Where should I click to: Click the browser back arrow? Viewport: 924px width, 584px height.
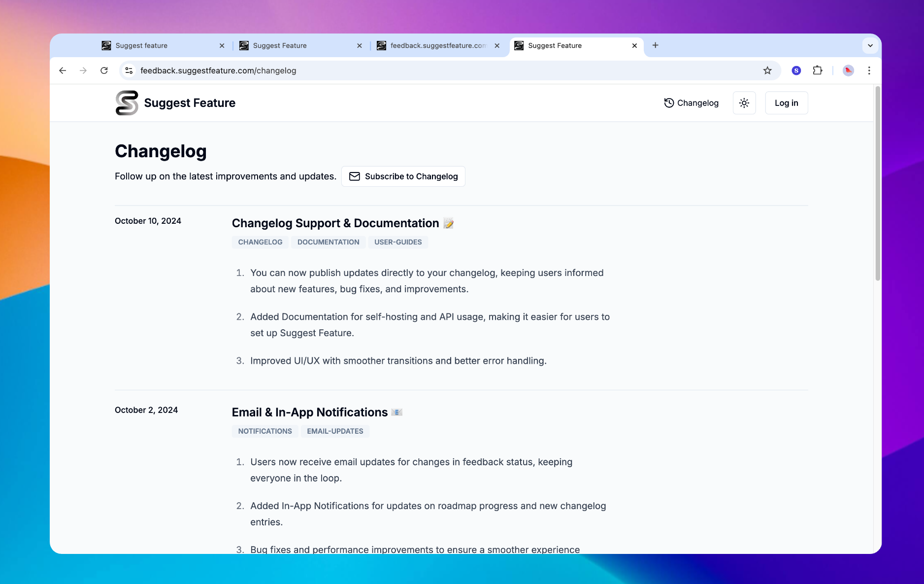pyautogui.click(x=63, y=70)
